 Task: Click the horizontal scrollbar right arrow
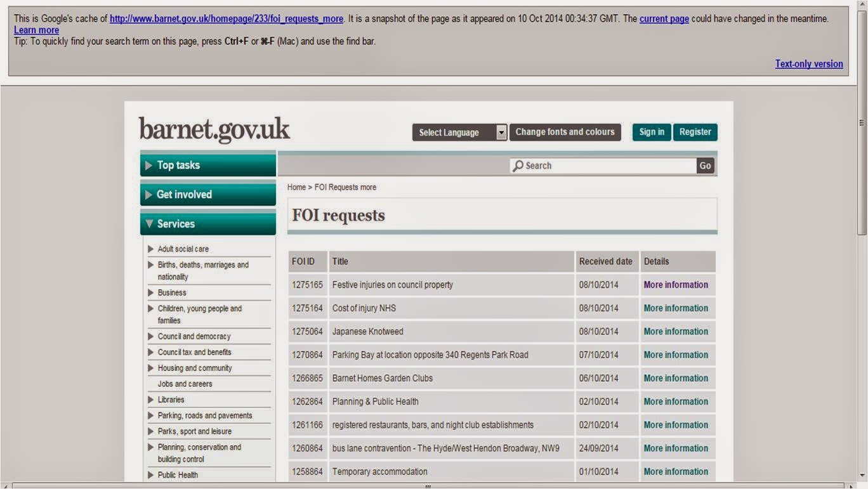(852, 486)
